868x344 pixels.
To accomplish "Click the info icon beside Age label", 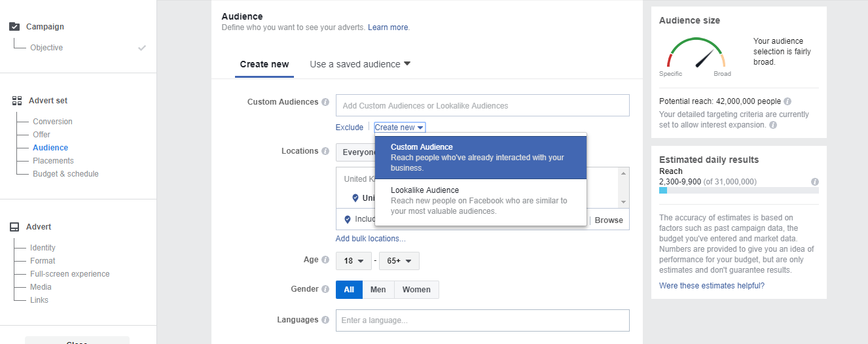I will click(x=325, y=260).
